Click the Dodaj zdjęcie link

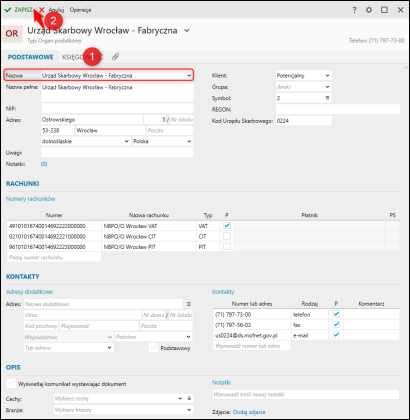point(249,412)
